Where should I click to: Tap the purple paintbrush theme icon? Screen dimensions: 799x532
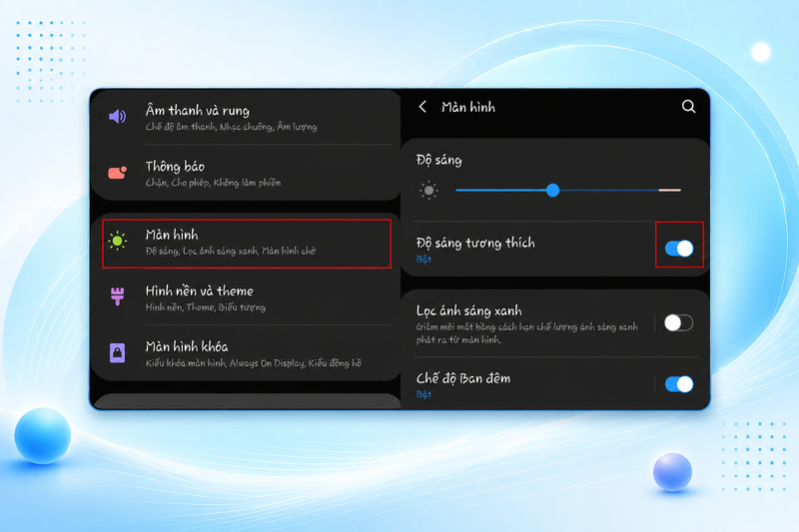pos(117,295)
